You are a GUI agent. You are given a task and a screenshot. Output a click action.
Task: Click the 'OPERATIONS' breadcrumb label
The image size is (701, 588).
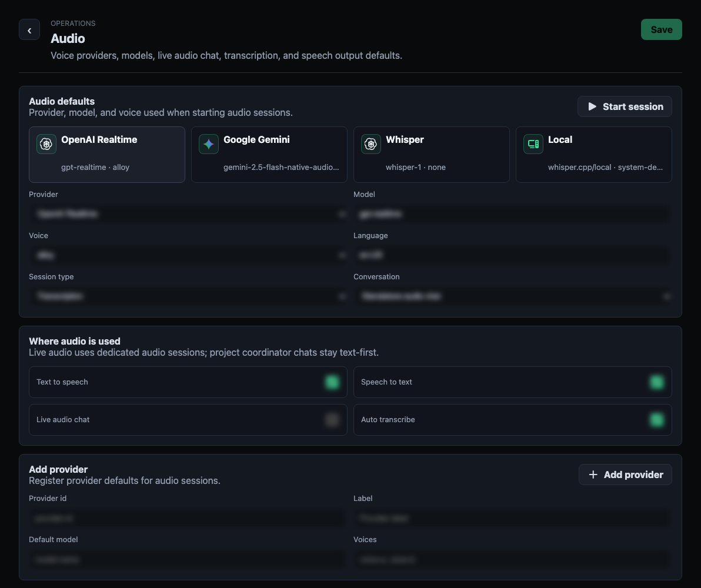[73, 24]
